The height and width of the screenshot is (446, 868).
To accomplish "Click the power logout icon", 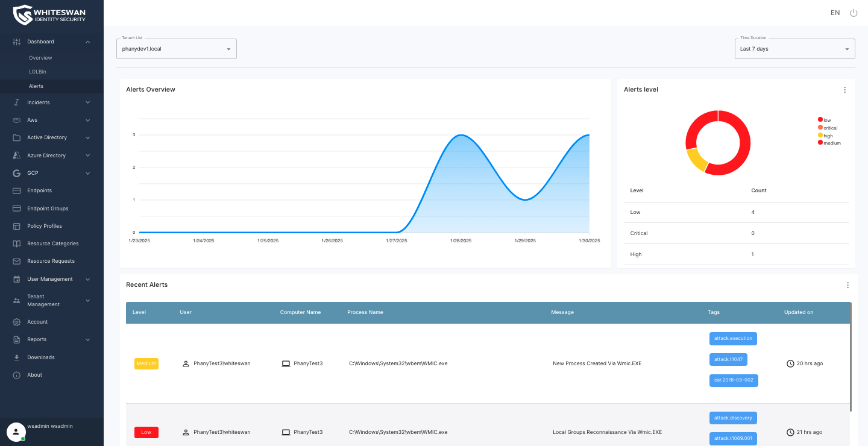I will (x=854, y=13).
